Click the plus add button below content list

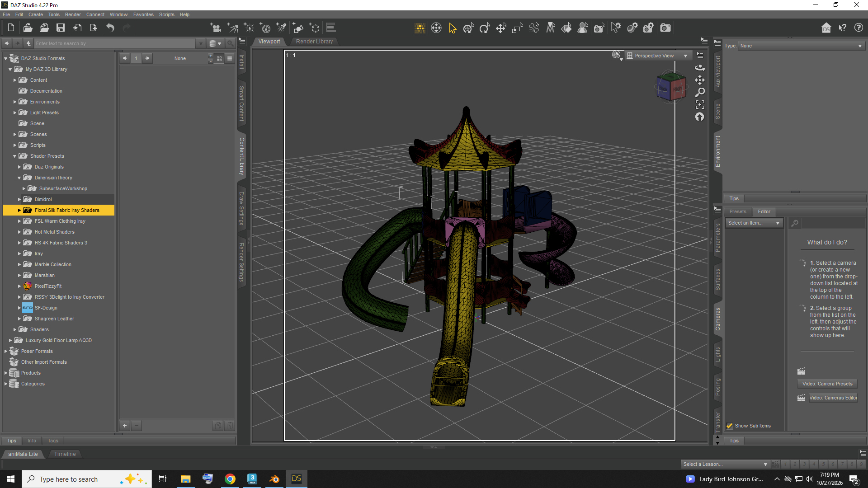125,425
